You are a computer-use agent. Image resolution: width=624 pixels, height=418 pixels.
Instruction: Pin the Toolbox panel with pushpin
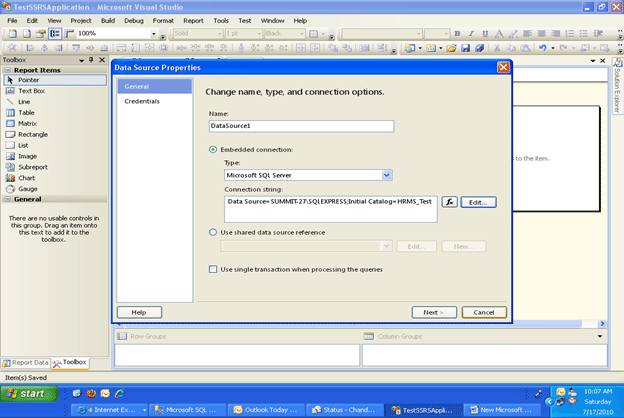[x=91, y=60]
